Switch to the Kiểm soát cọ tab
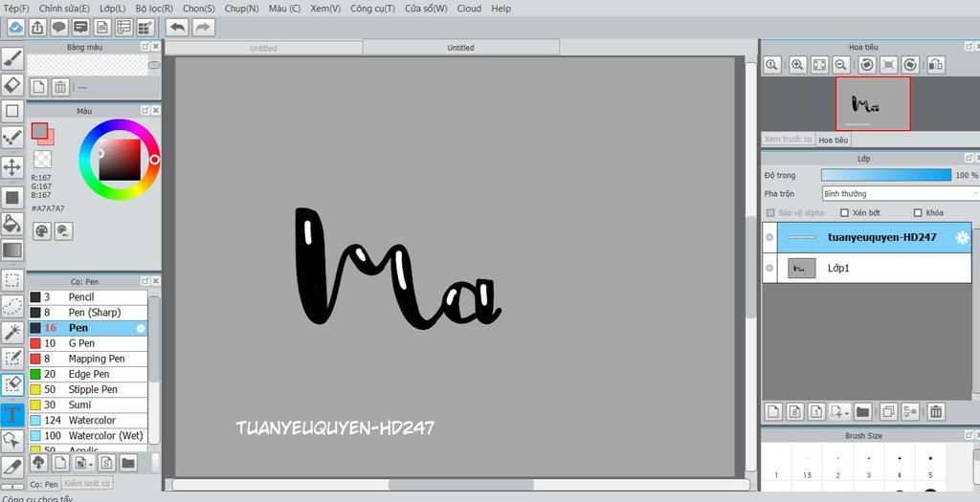The width and height of the screenshot is (980, 502). click(x=87, y=483)
